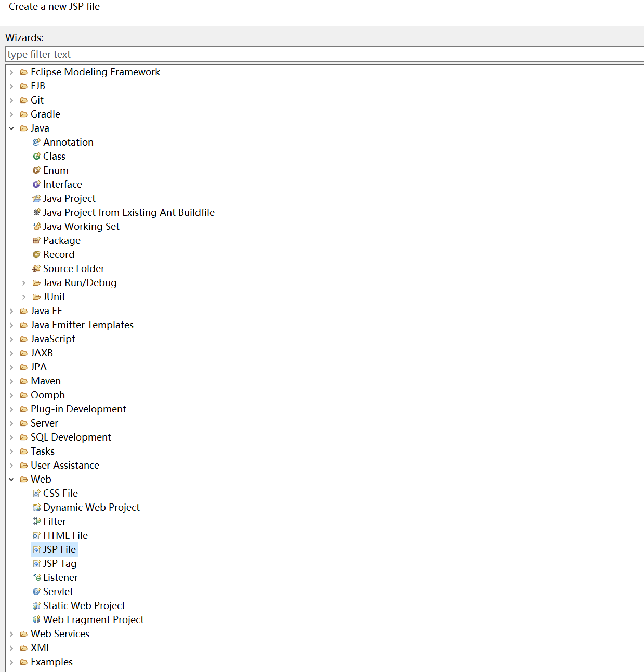Click the Servlet wizard icon
The image size is (644, 672).
[36, 591]
